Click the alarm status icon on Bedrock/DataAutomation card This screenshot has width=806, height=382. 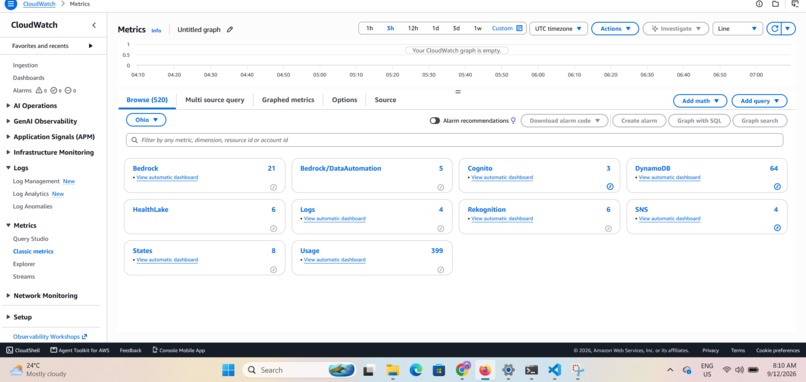[441, 187]
